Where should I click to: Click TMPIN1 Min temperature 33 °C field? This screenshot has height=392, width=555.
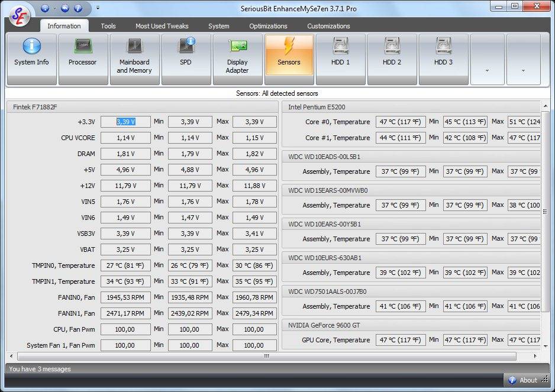190,281
